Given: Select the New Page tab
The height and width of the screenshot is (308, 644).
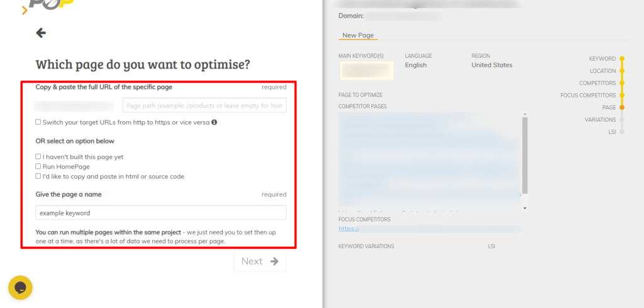Looking at the screenshot, I should click(358, 35).
